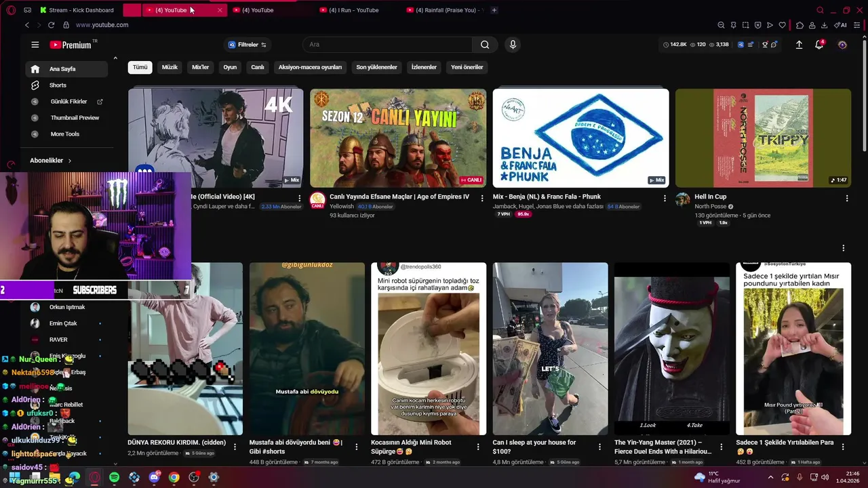
Task: Open a new browser tab
Action: [x=494, y=10]
